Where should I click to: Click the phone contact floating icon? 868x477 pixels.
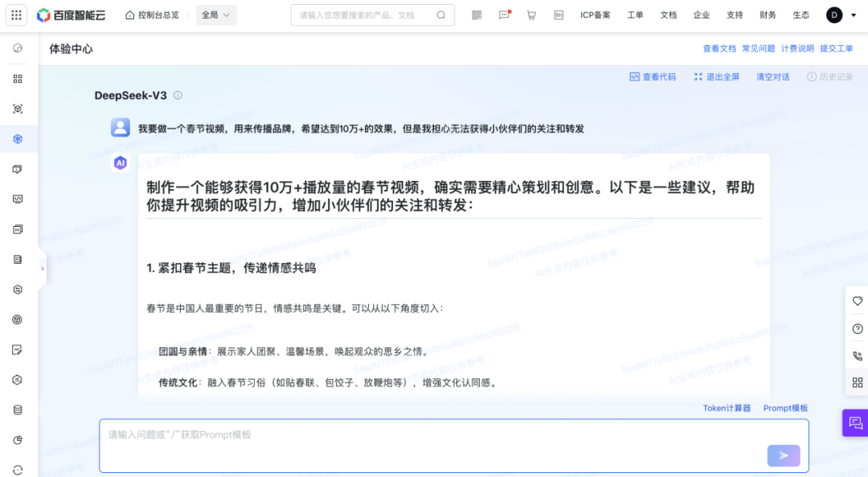pos(858,356)
